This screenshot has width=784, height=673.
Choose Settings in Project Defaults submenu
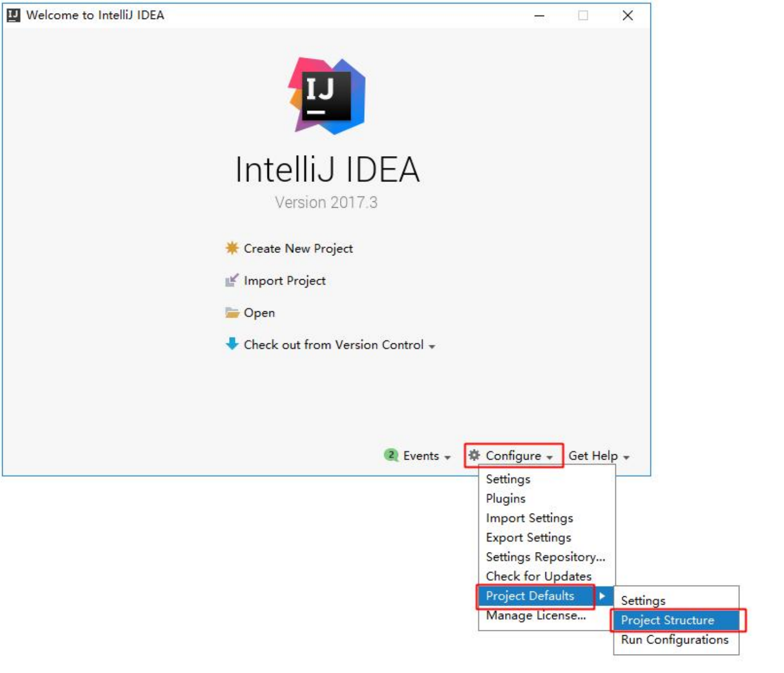tap(676, 600)
